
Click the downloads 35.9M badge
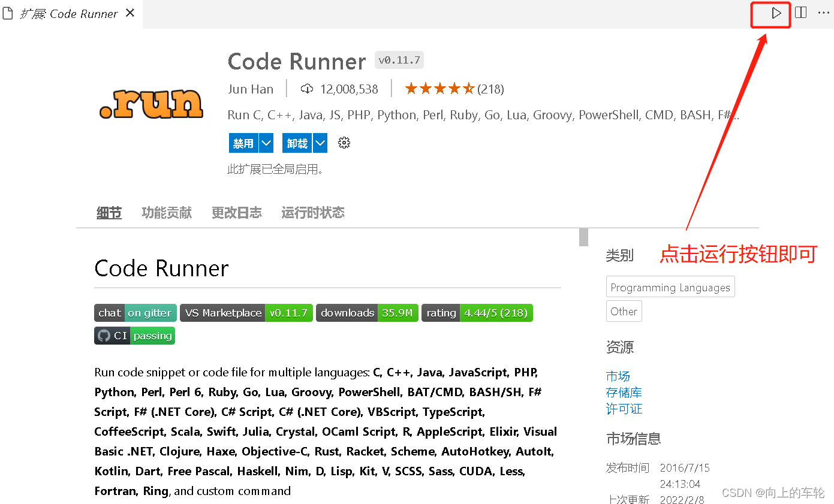click(x=367, y=313)
